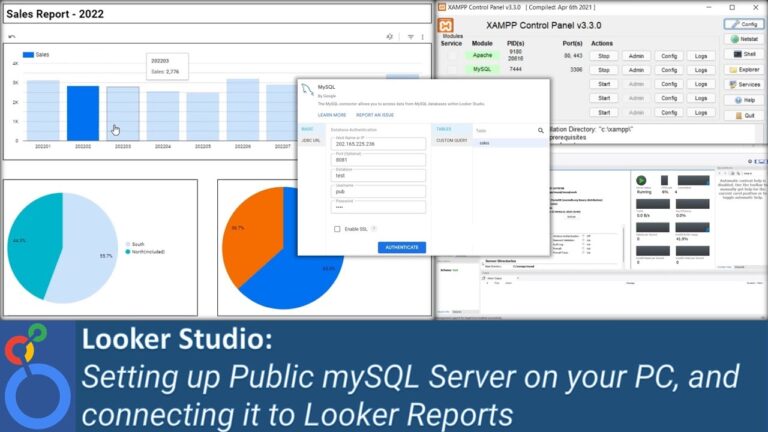Click the North(included) legend entry
Viewport: 768px width, 432px height.
pyautogui.click(x=145, y=252)
